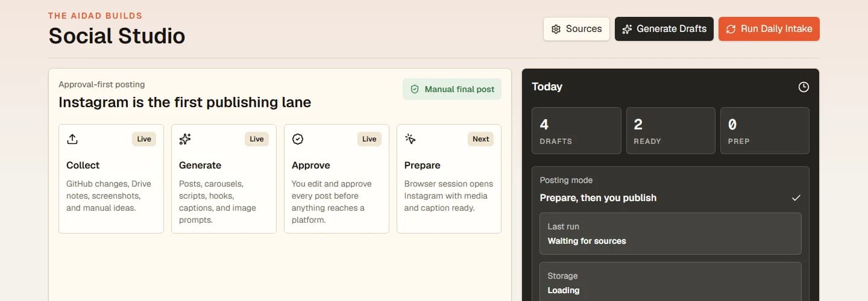
Task: Click the checkmark next to Prepare, then you publish
Action: click(x=796, y=197)
